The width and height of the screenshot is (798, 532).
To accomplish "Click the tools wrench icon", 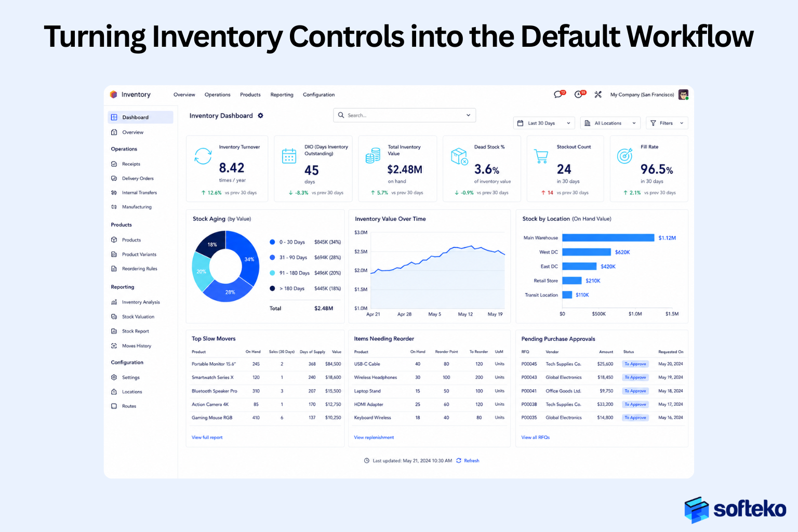I will [x=598, y=95].
